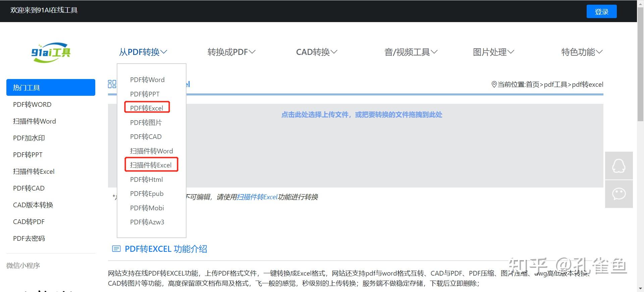Choose 扫描件转Excel in the dropdown

[151, 165]
